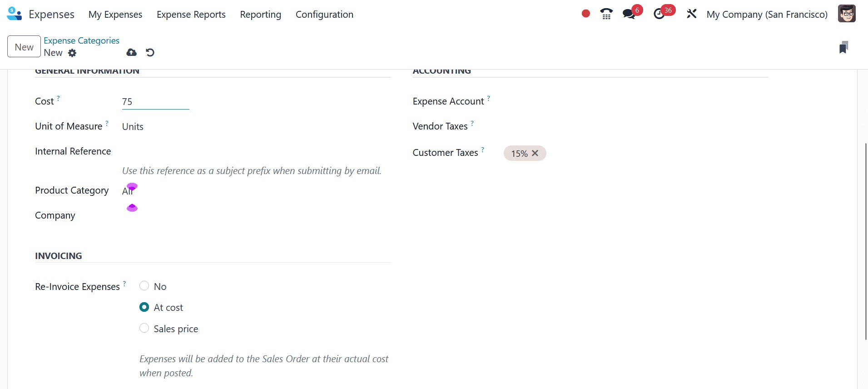Click the Internal Reference input field
Viewport: 868px width, 389px height.
pos(256,152)
